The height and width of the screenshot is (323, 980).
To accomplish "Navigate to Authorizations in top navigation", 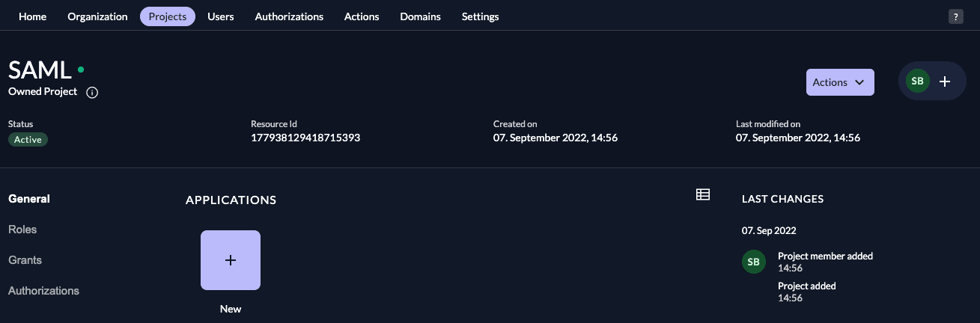I will pyautogui.click(x=289, y=16).
